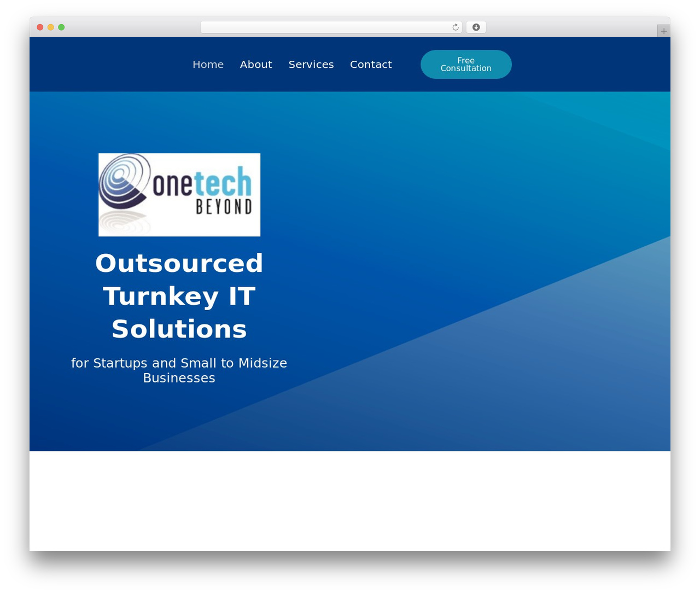Go to the About page
The height and width of the screenshot is (593, 700).
coord(256,65)
